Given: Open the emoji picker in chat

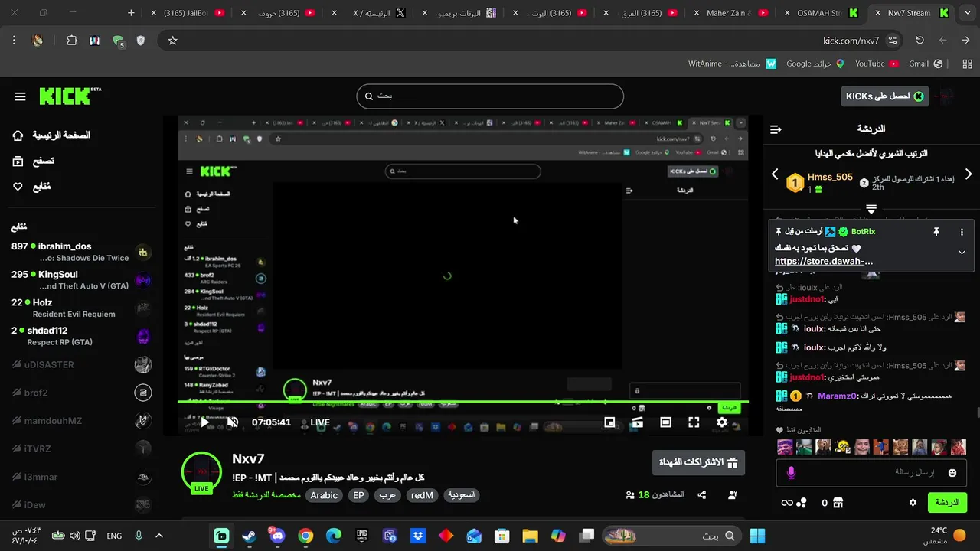Looking at the screenshot, I should tap(952, 473).
